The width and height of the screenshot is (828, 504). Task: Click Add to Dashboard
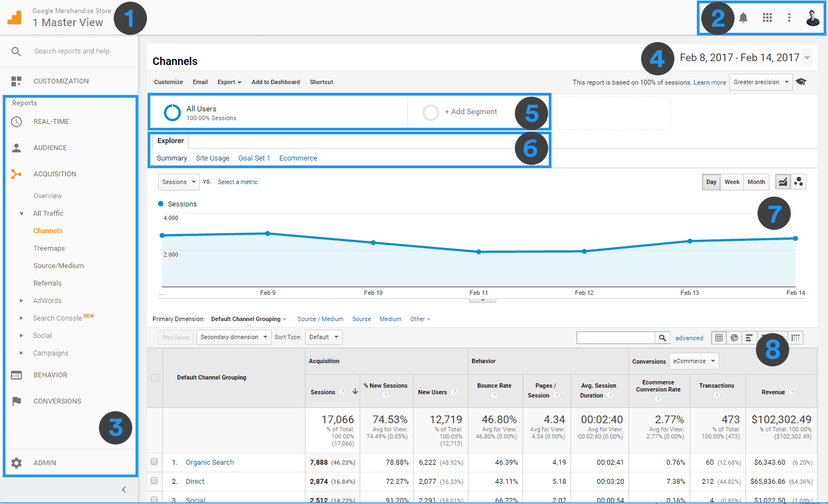[x=275, y=82]
